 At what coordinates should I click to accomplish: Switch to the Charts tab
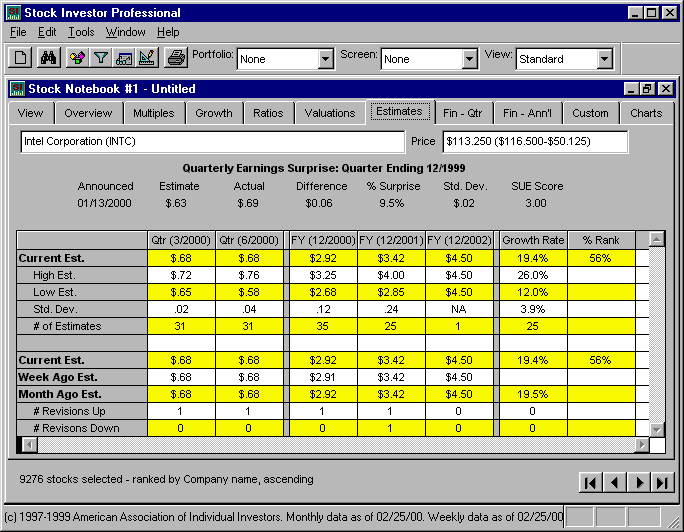(646, 113)
